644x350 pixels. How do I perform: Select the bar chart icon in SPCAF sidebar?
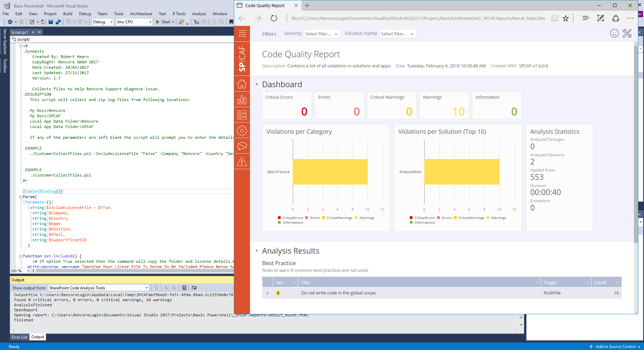242,99
